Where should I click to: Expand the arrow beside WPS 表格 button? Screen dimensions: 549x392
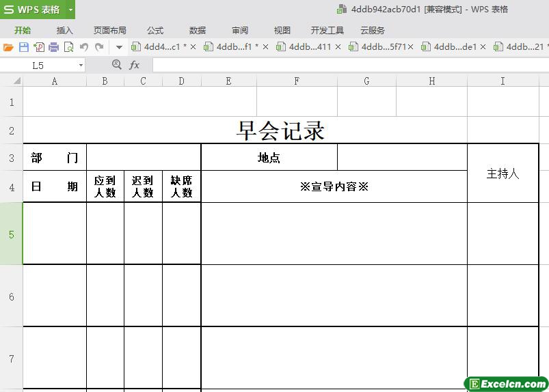[70, 10]
